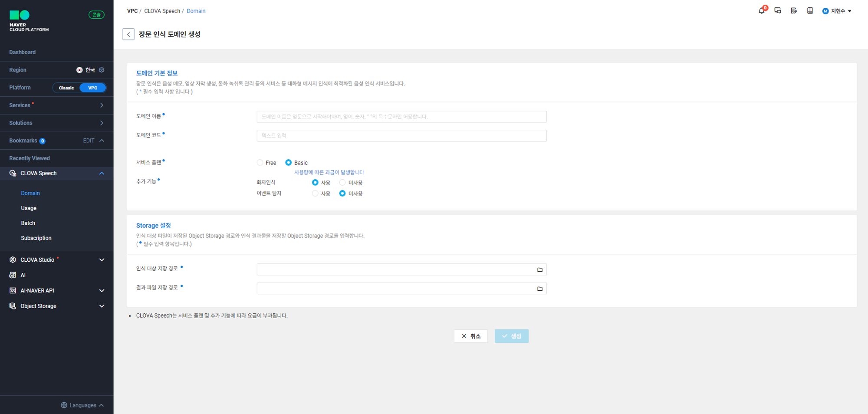The height and width of the screenshot is (414, 868).
Task: Open the notifications bell
Action: (x=762, y=11)
